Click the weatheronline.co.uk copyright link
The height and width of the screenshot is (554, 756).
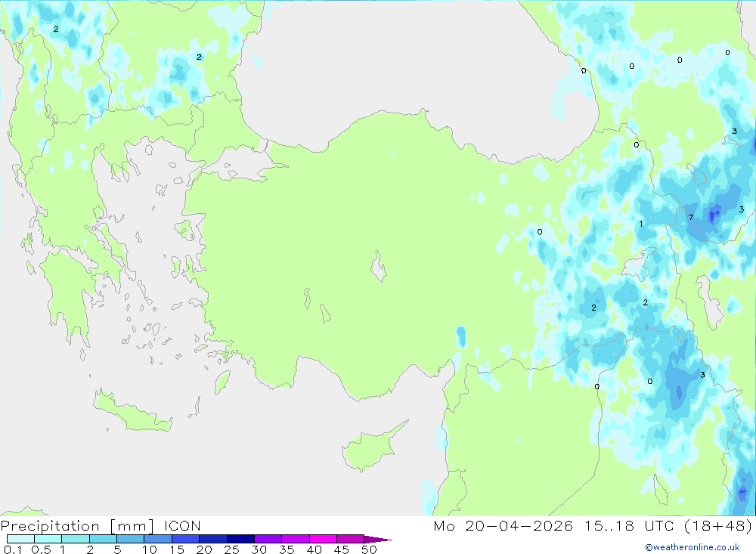coord(692,547)
